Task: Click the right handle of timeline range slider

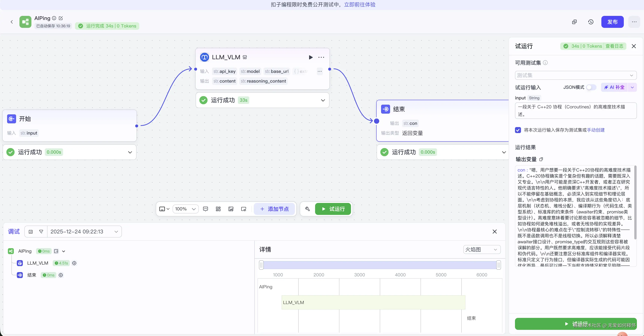Action: pyautogui.click(x=499, y=265)
